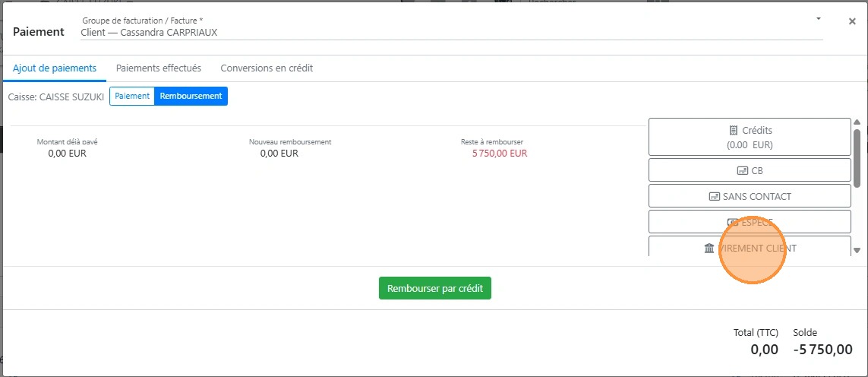Go to the Conversions en crédit tab
868x377 pixels.
point(267,68)
